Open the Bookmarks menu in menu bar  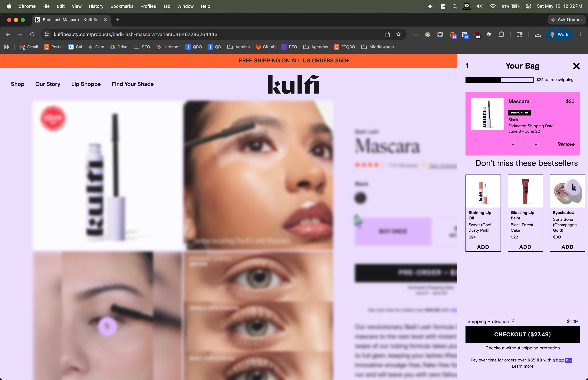coord(122,6)
